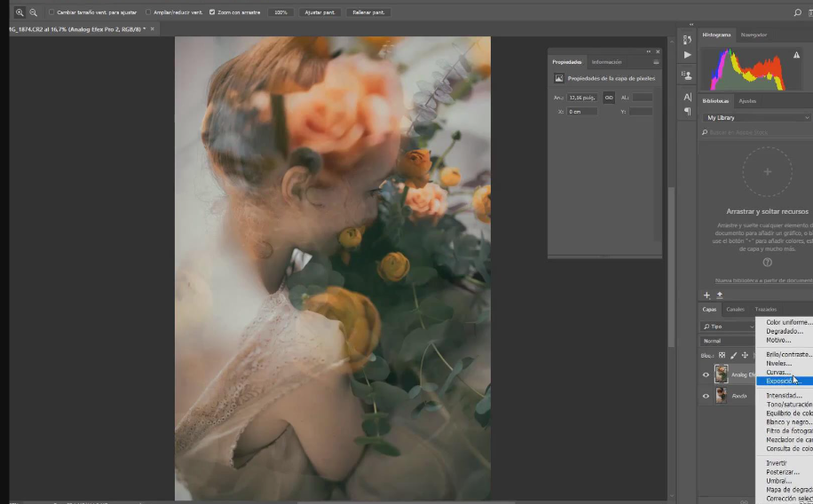The width and height of the screenshot is (813, 504).
Task: Select the zoom in magnifier icon
Action: 20,12
